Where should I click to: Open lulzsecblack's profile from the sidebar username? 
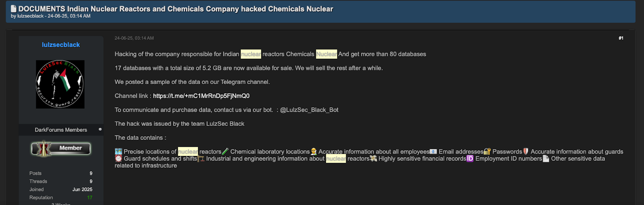click(61, 45)
